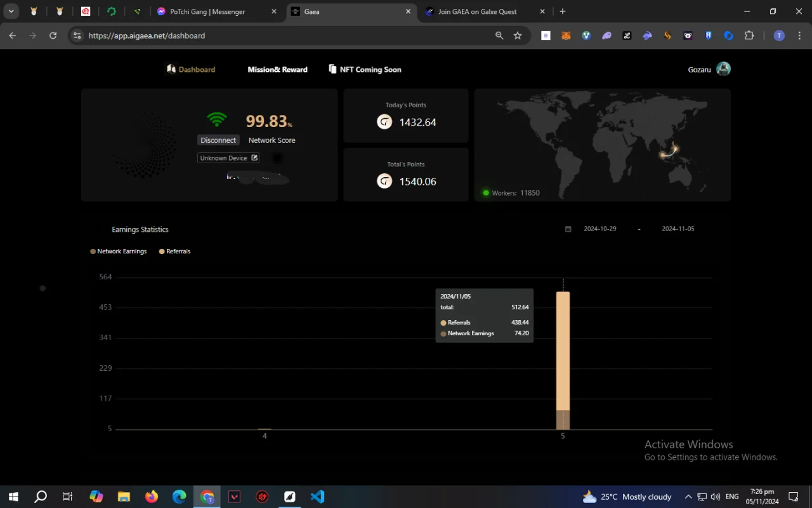This screenshot has height=508, width=812.
Task: Open the Gozaru profile avatar
Action: pyautogui.click(x=723, y=69)
